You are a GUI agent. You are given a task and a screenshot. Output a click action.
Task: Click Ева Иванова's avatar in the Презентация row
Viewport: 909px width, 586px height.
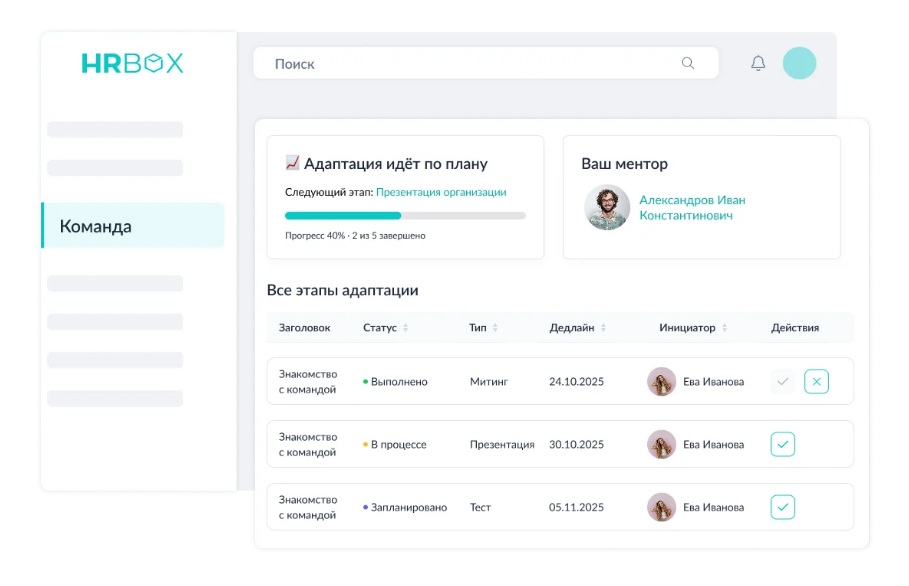click(661, 444)
